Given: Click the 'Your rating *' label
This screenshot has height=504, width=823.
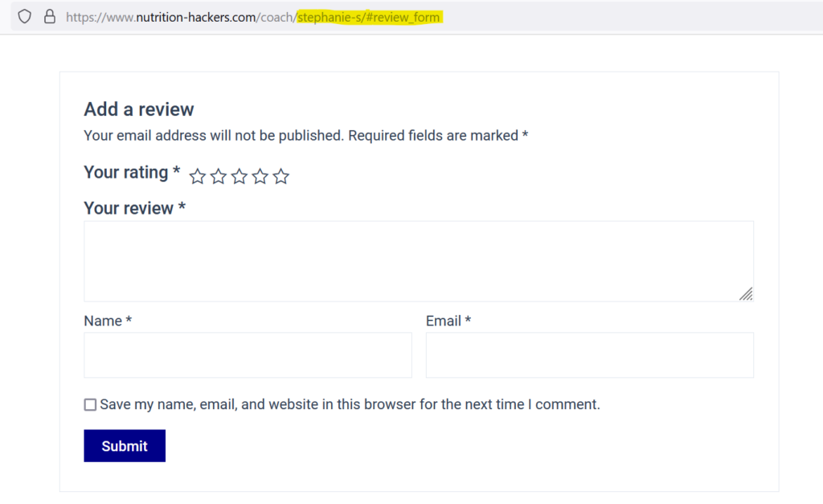Looking at the screenshot, I should click(x=133, y=172).
